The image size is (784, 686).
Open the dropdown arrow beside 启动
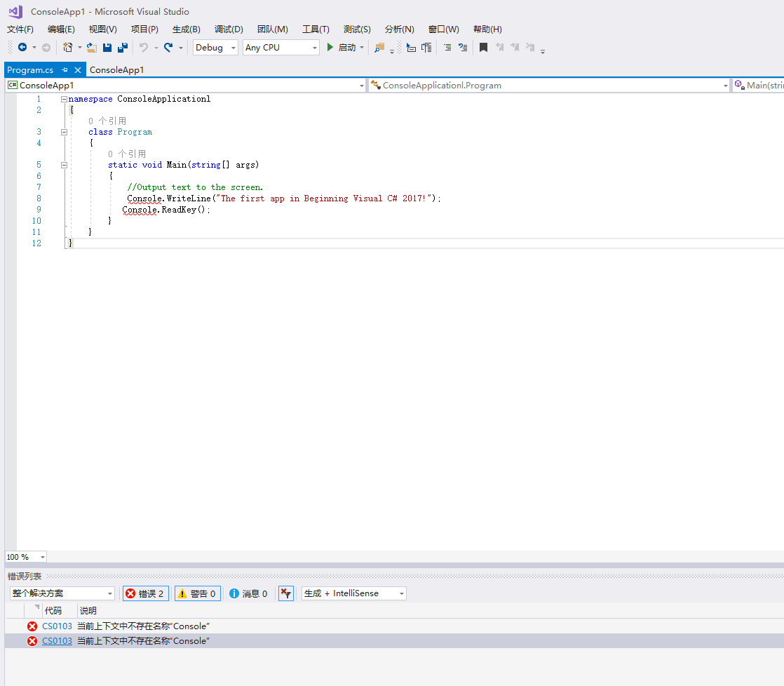click(x=362, y=48)
